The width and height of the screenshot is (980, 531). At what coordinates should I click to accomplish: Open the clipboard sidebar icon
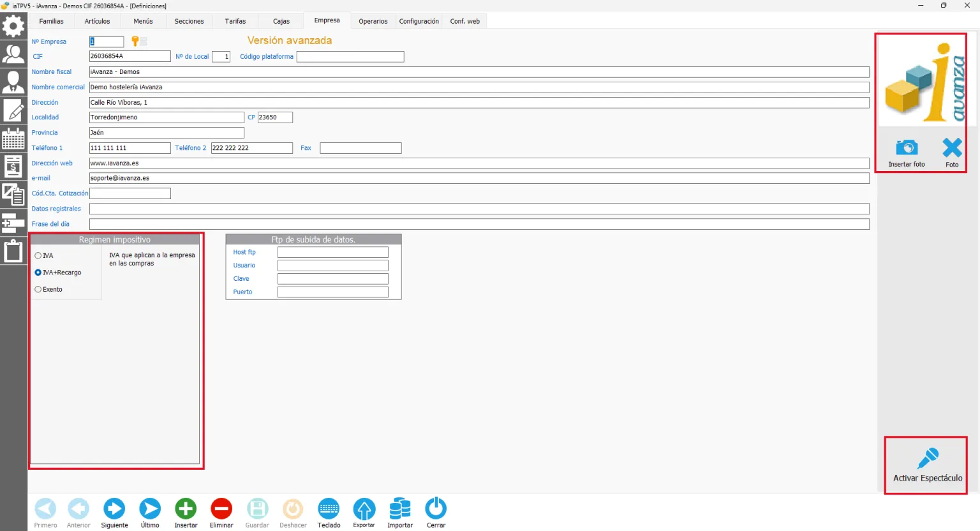pyautogui.click(x=13, y=251)
